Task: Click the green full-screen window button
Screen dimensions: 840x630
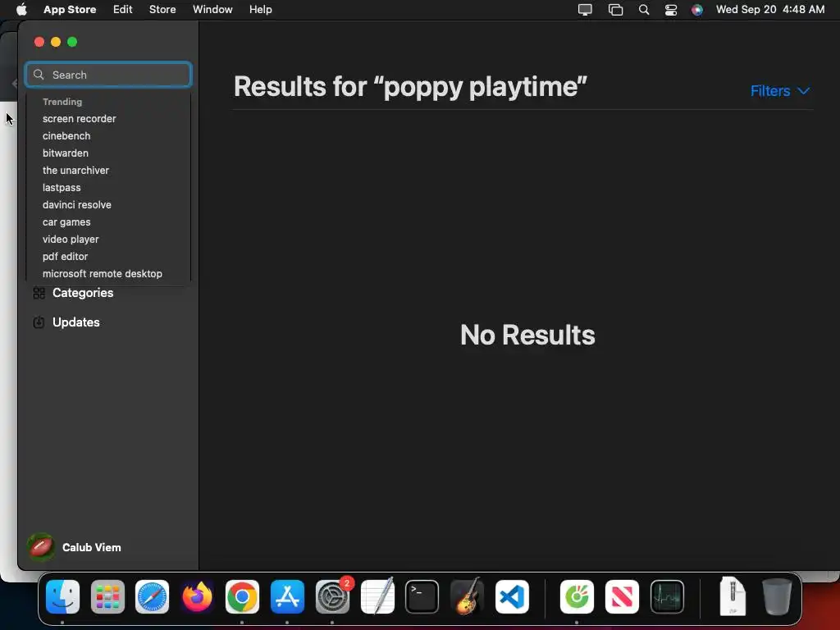Action: pos(72,42)
